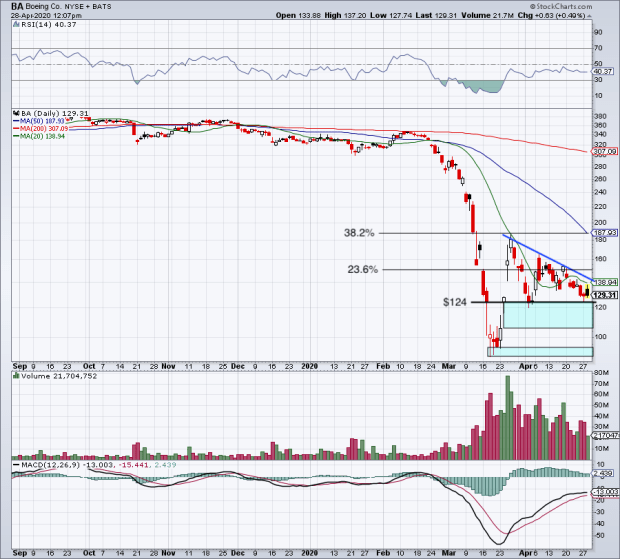The image size is (620, 559).
Task: Click the blue downtrend line
Action: click(548, 258)
